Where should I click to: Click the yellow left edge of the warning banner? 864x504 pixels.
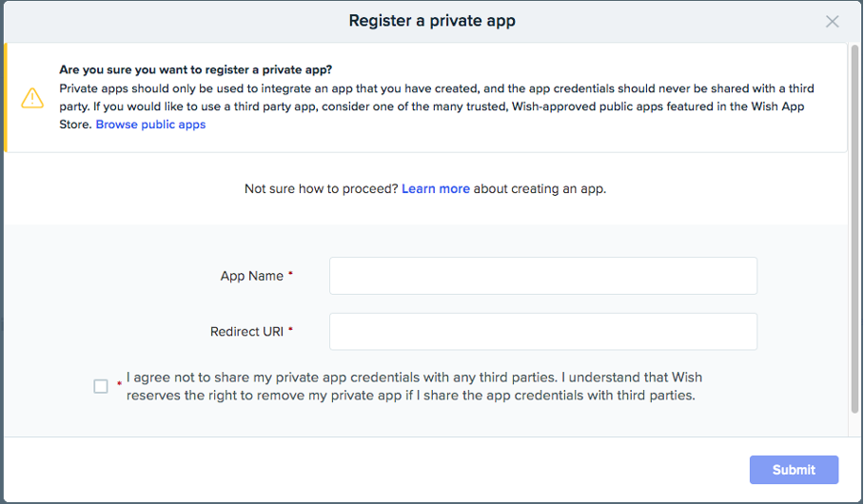[x=6, y=98]
